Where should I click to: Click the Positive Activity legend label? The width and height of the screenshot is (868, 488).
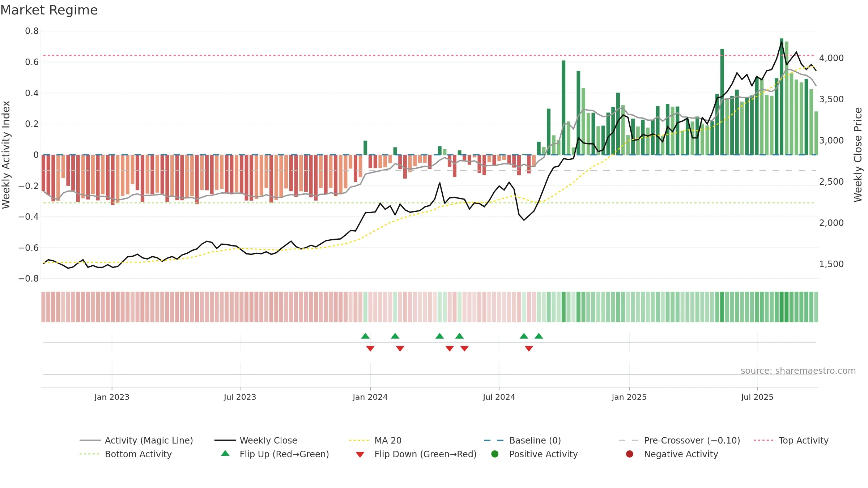pos(543,454)
